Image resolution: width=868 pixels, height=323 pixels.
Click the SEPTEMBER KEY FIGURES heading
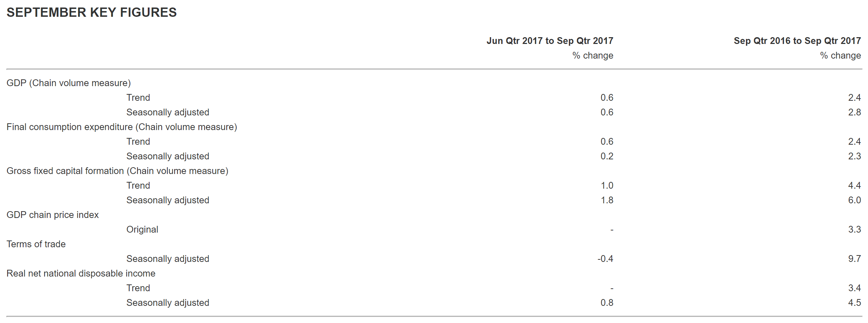pyautogui.click(x=91, y=13)
